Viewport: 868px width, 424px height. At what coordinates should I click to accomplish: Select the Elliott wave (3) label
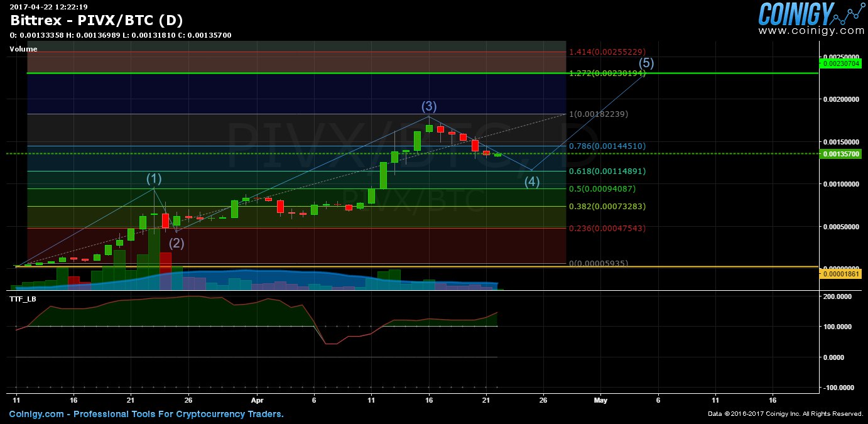pyautogui.click(x=429, y=106)
